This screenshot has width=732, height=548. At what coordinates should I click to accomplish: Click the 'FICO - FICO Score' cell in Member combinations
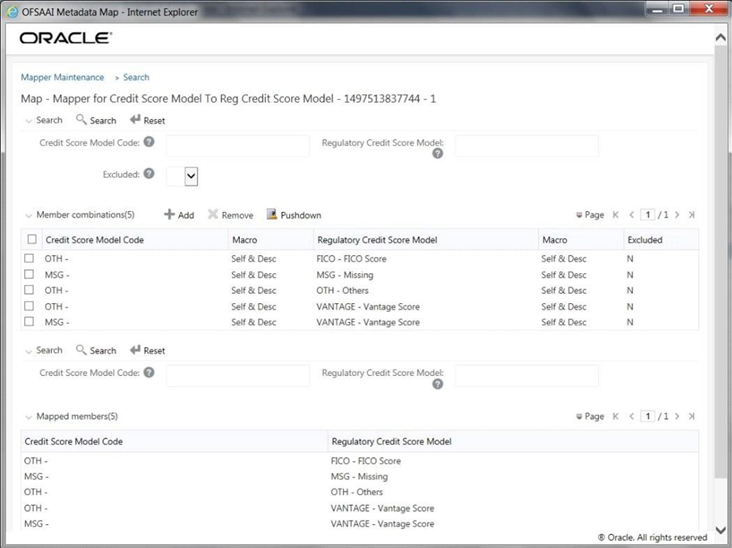tap(352, 259)
